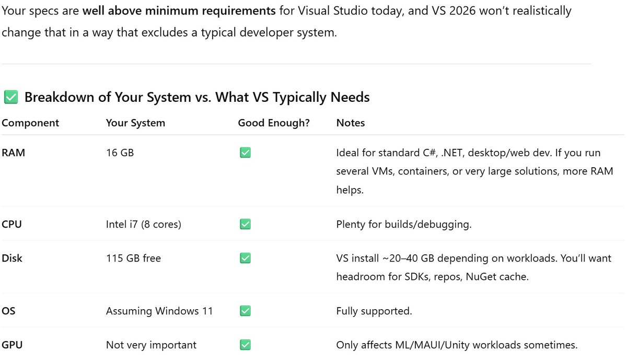Click the 'Component' column header

[x=30, y=123]
